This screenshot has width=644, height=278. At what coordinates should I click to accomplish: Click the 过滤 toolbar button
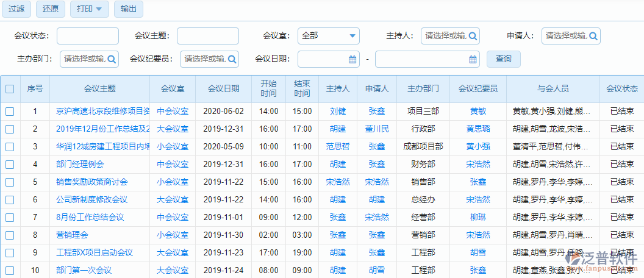point(16,9)
